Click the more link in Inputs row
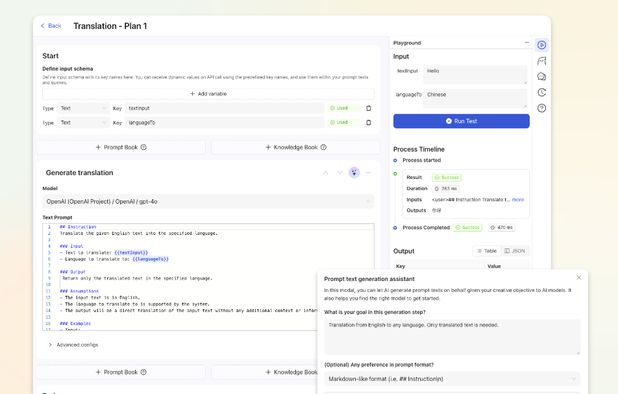Viewport: 618px width, 394px height. click(x=518, y=200)
